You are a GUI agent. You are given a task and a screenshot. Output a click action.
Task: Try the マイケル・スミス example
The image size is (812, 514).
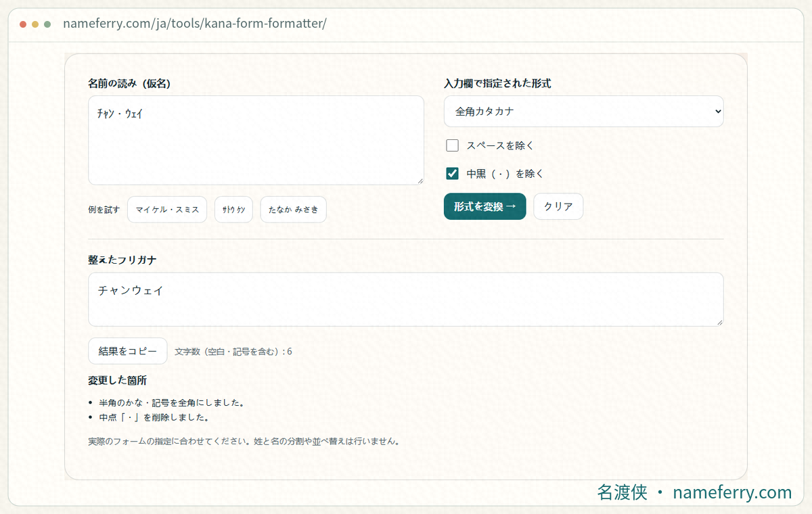(x=167, y=210)
